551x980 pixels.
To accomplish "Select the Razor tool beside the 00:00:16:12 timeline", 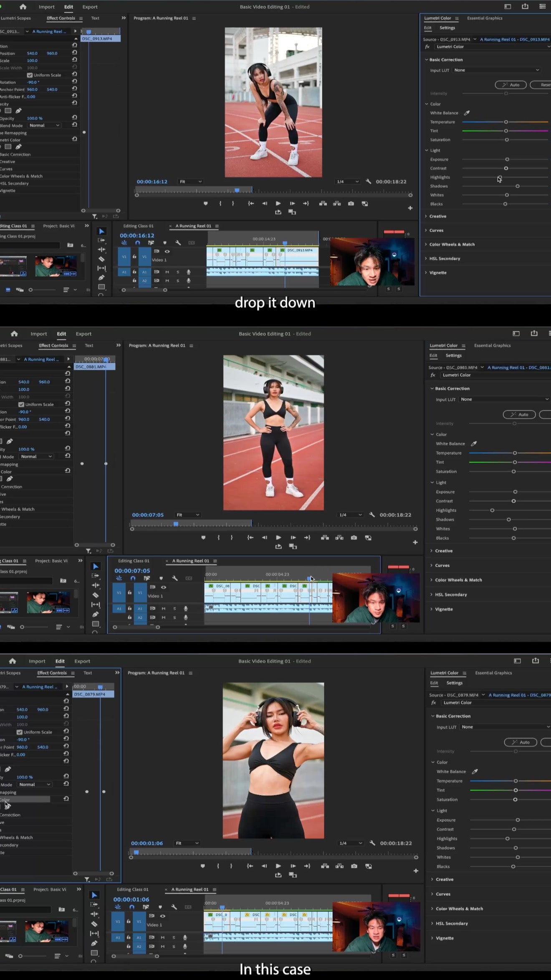I will click(101, 259).
